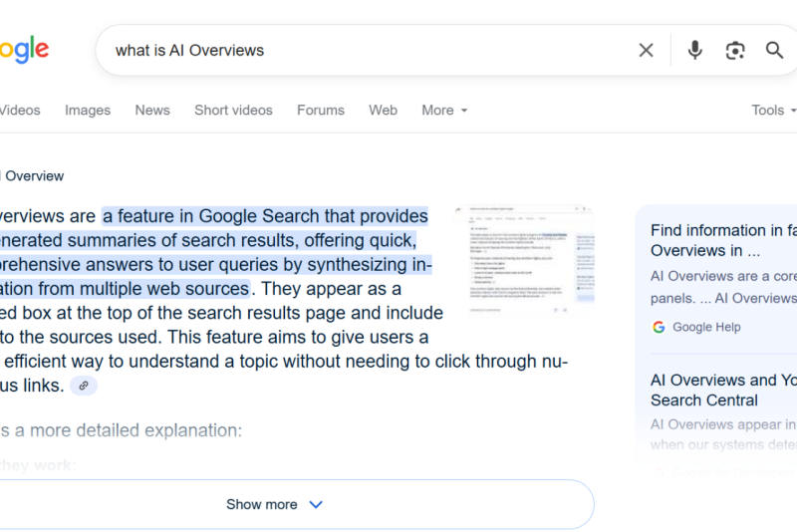Go to Google home via the logo

coord(24,49)
